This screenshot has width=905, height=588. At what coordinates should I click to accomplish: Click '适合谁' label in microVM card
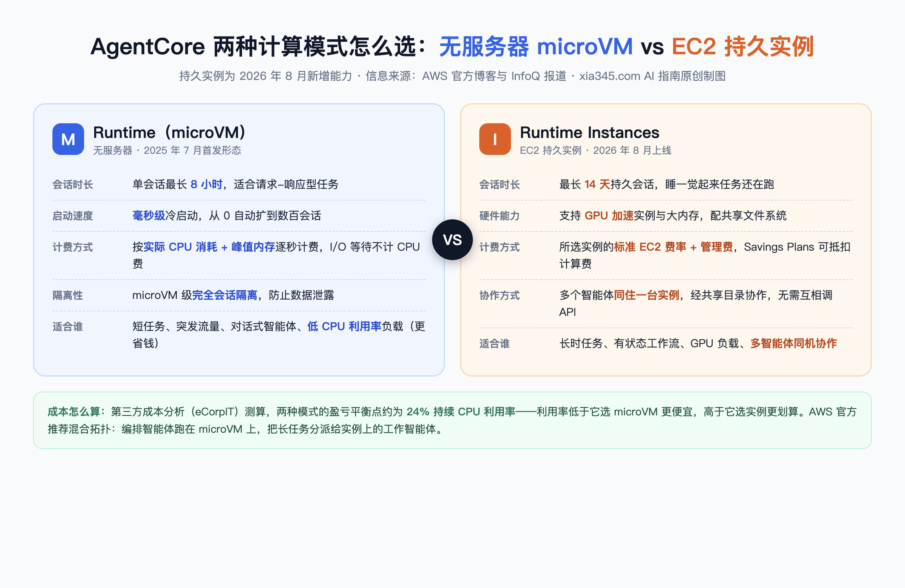pyautogui.click(x=67, y=326)
